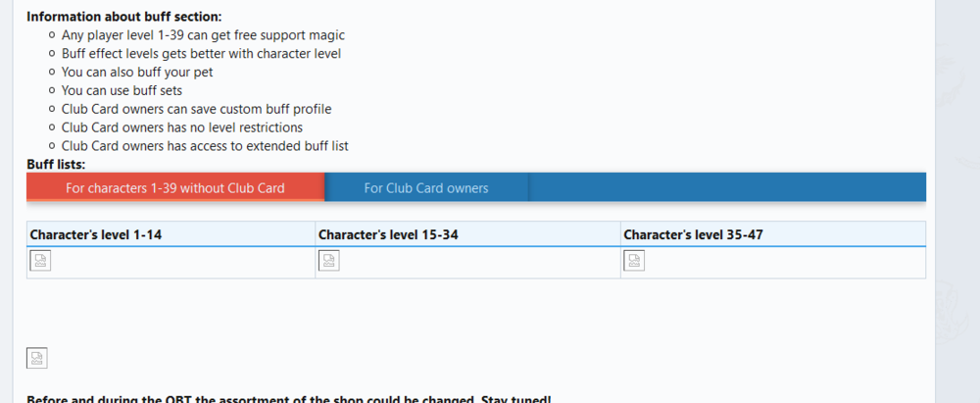Click 'has no level restrictions' list item
Image resolution: width=980 pixels, height=403 pixels.
pyautogui.click(x=181, y=127)
